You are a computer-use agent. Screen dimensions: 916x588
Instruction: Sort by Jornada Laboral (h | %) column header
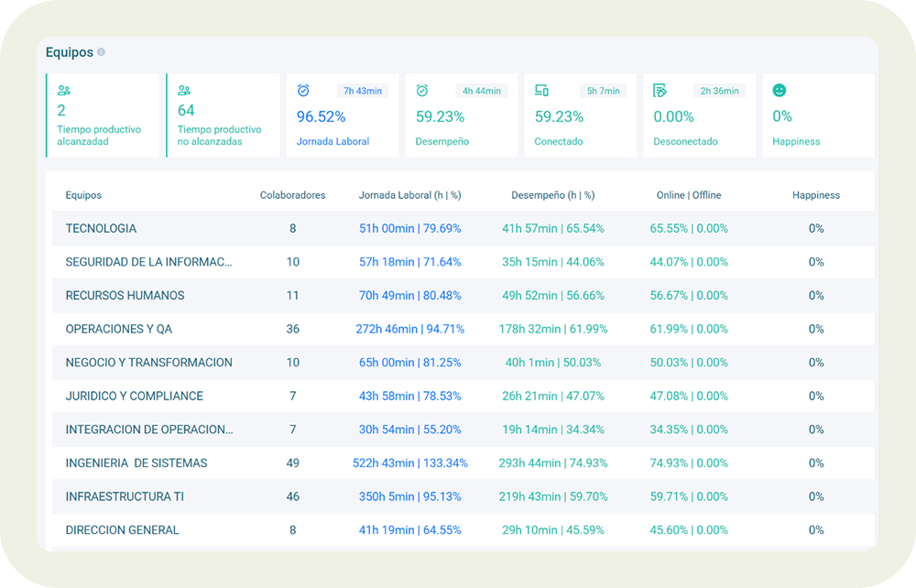(409, 195)
